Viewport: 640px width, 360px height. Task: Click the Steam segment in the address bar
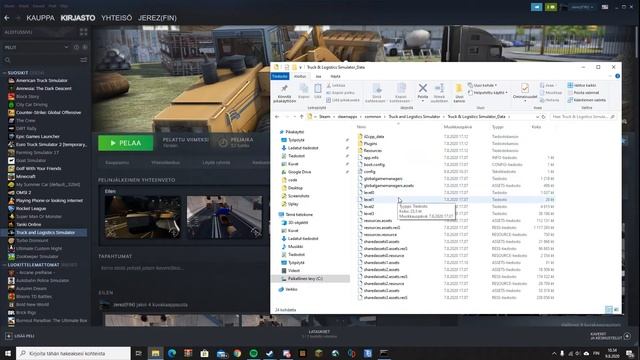click(x=325, y=117)
